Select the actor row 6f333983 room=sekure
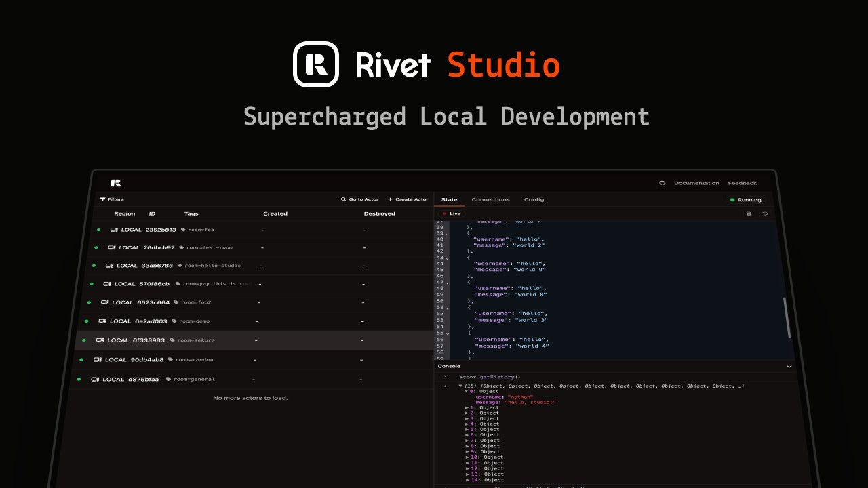868x488 pixels. tap(254, 340)
